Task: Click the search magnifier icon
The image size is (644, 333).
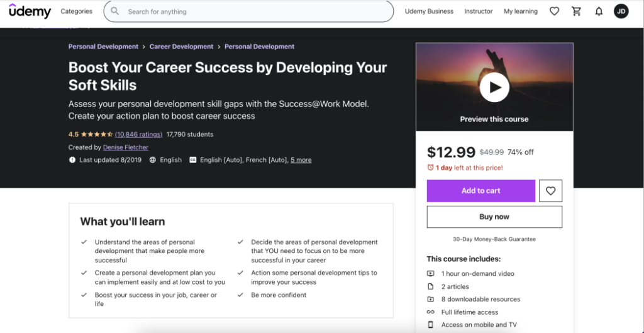Action: [x=114, y=11]
